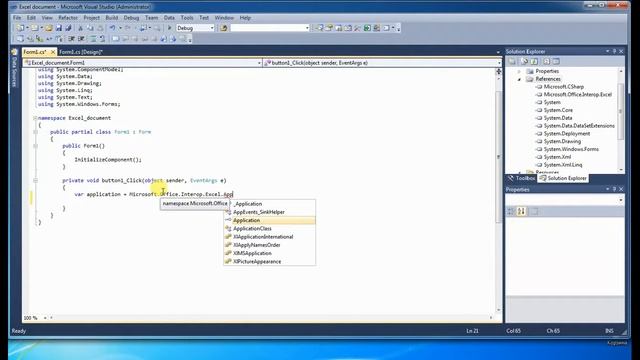Open the Debug menu

click(131, 18)
